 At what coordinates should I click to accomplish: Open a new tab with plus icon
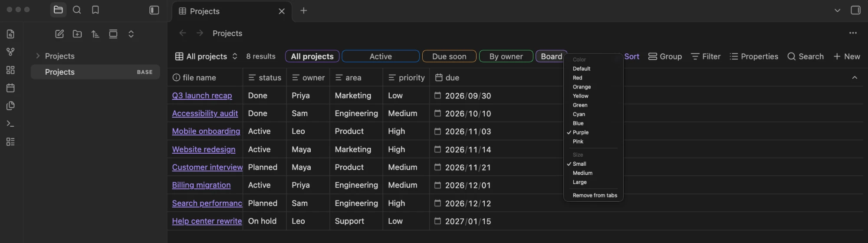pyautogui.click(x=304, y=10)
